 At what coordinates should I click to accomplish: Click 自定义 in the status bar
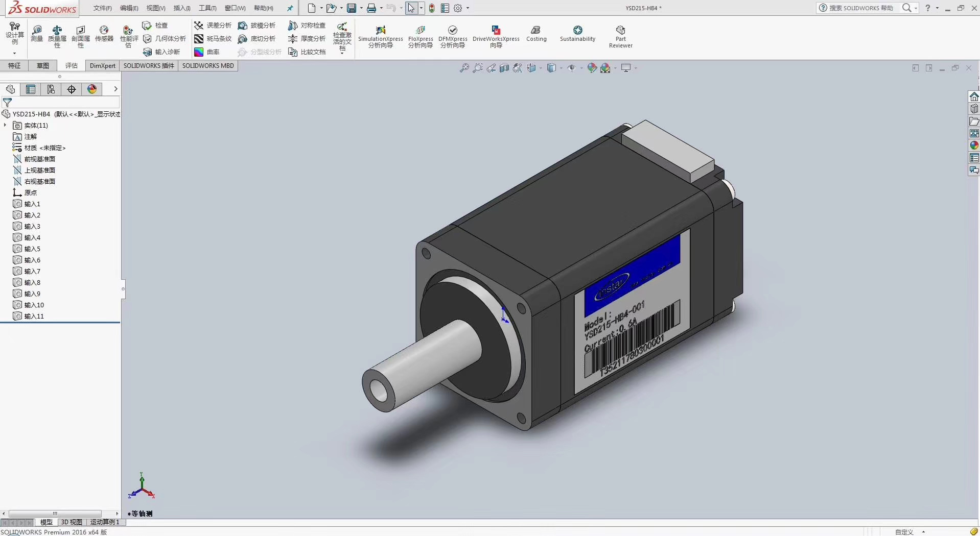(x=904, y=532)
